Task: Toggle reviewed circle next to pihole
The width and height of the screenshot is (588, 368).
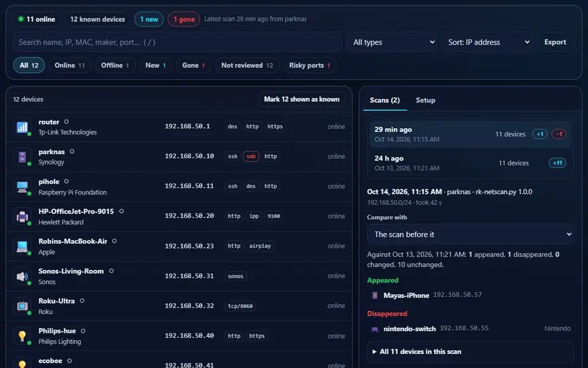Action: tap(66, 182)
